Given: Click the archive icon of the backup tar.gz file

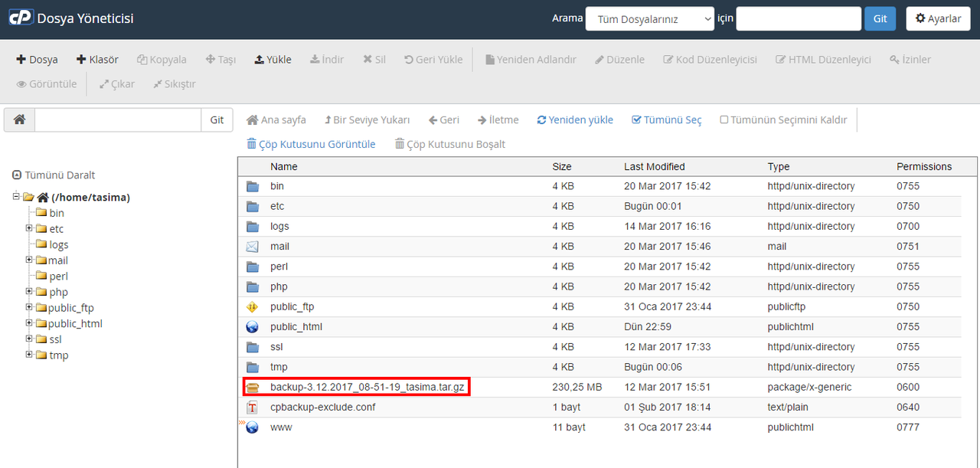Looking at the screenshot, I should [x=253, y=387].
